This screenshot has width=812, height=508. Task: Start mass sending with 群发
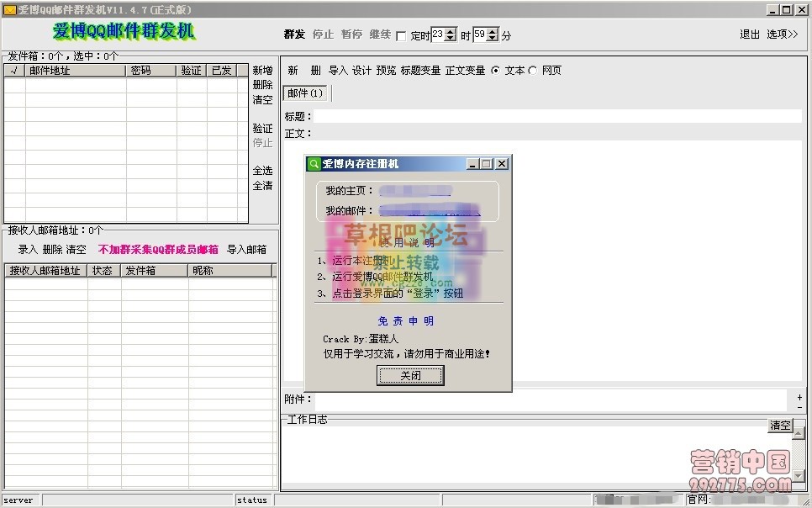293,34
